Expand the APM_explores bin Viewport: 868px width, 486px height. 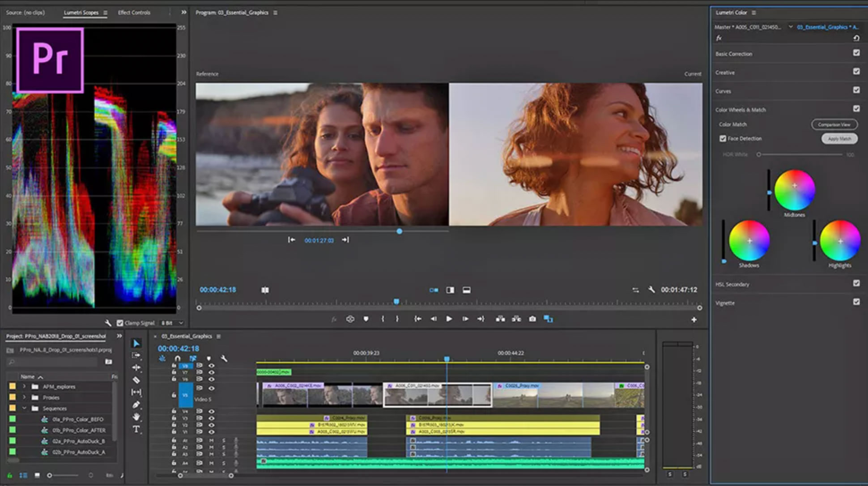pos(24,386)
